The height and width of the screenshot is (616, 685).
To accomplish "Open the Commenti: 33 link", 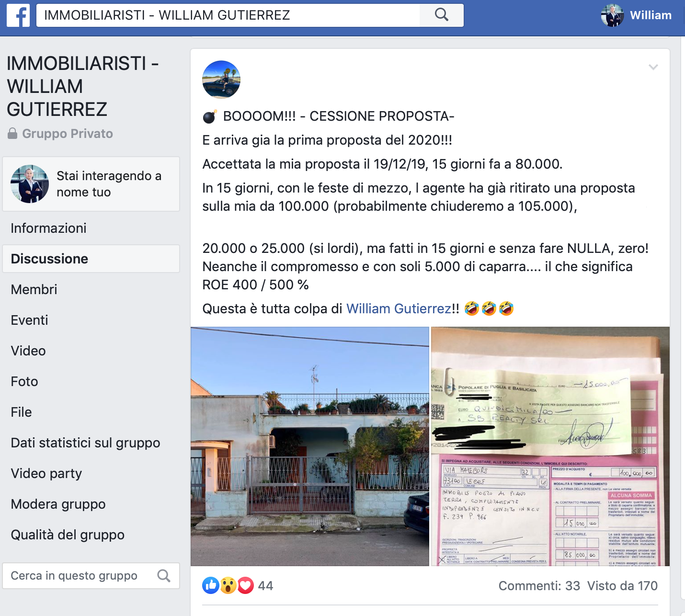I will coord(539,586).
